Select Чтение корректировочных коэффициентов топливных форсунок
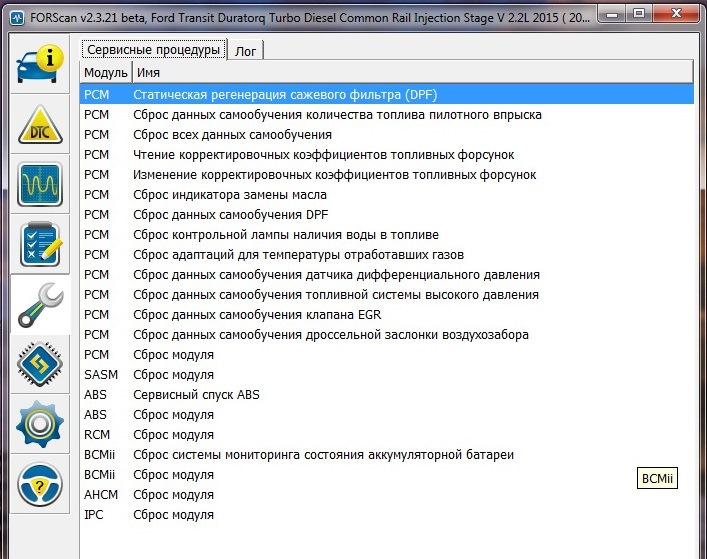The width and height of the screenshot is (707, 559). tap(386, 155)
